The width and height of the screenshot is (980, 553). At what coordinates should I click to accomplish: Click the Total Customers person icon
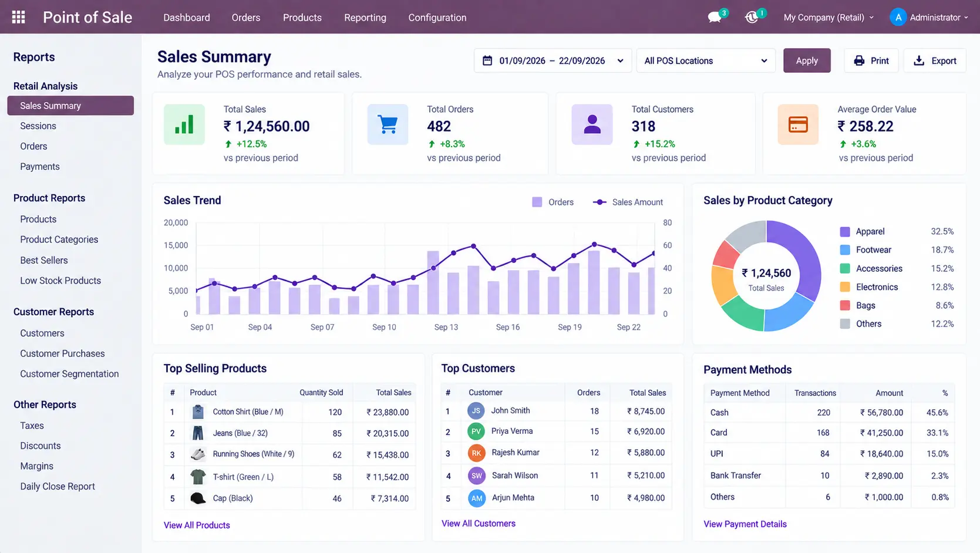tap(592, 124)
